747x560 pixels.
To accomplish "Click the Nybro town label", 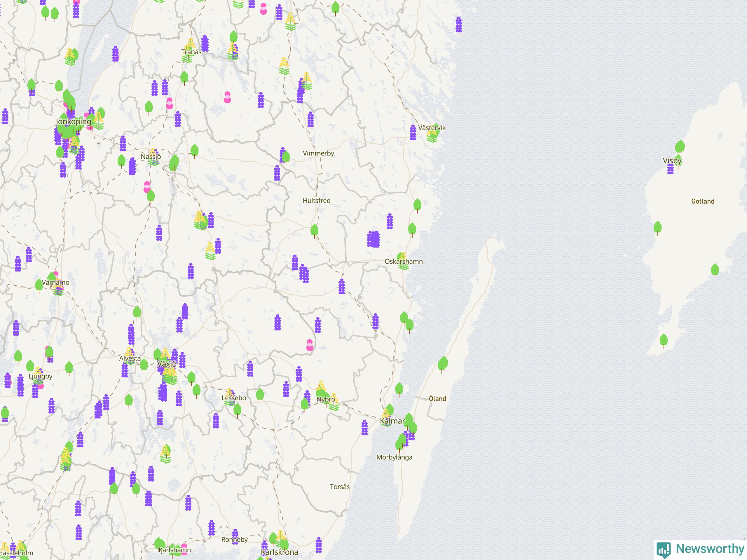I will coord(326,399).
